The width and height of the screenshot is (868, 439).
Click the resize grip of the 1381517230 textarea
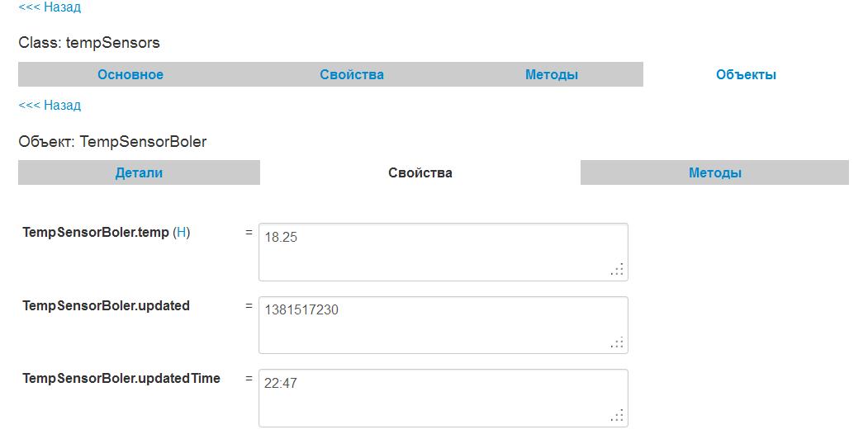[x=618, y=342]
